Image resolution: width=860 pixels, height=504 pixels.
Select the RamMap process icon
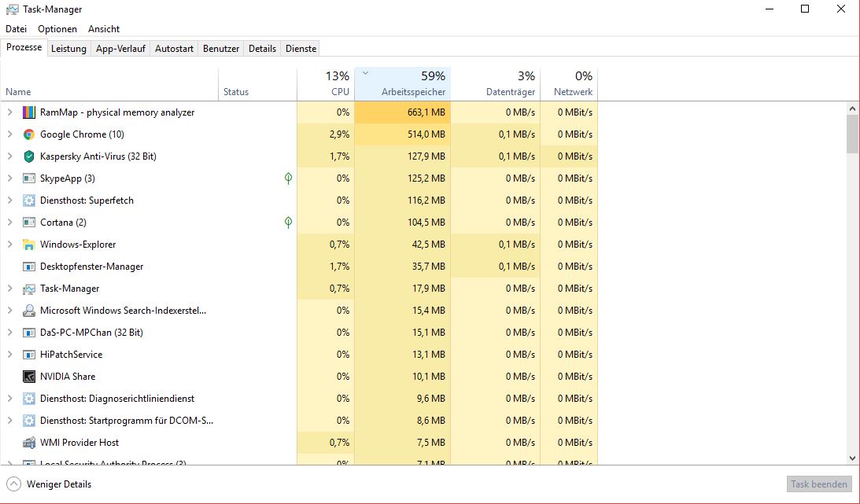click(x=28, y=112)
